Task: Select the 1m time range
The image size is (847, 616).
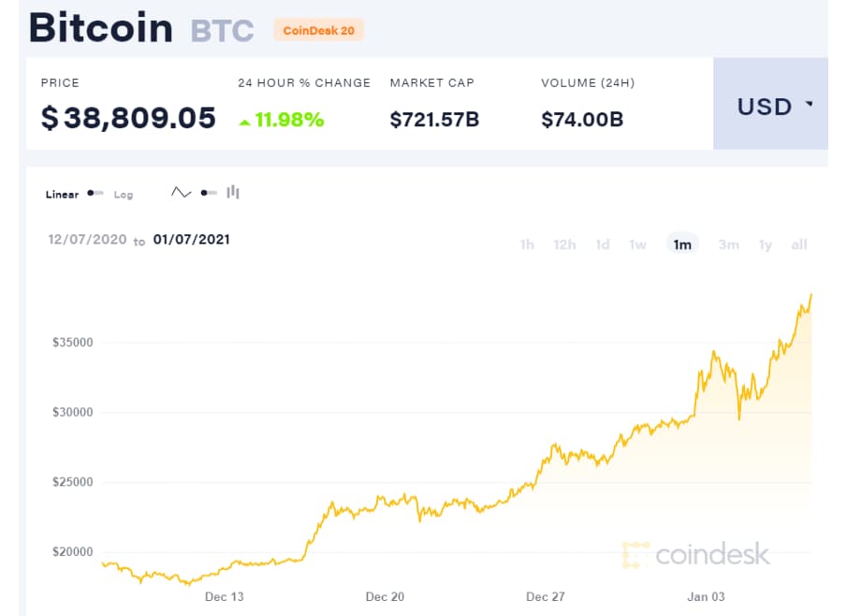Action: (682, 244)
